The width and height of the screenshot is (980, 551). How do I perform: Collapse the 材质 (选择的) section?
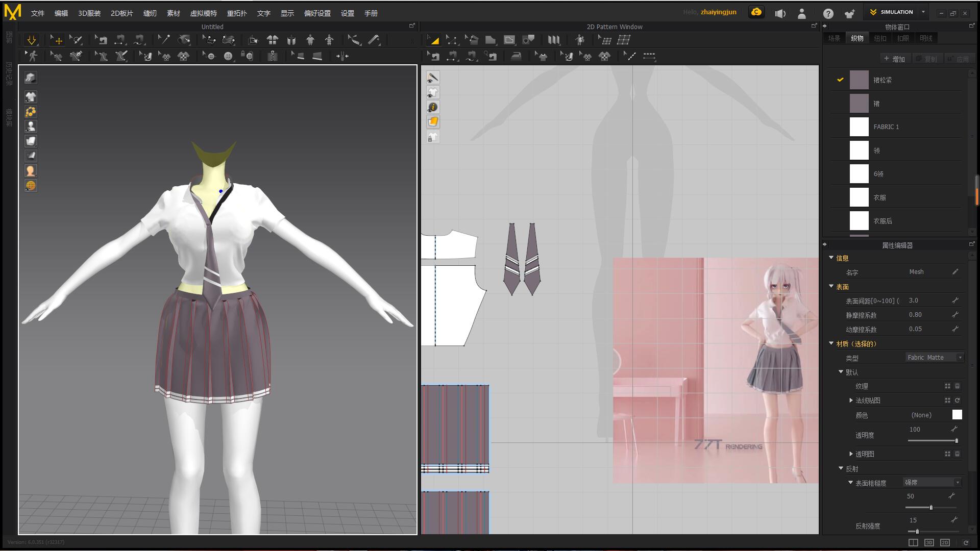point(831,343)
